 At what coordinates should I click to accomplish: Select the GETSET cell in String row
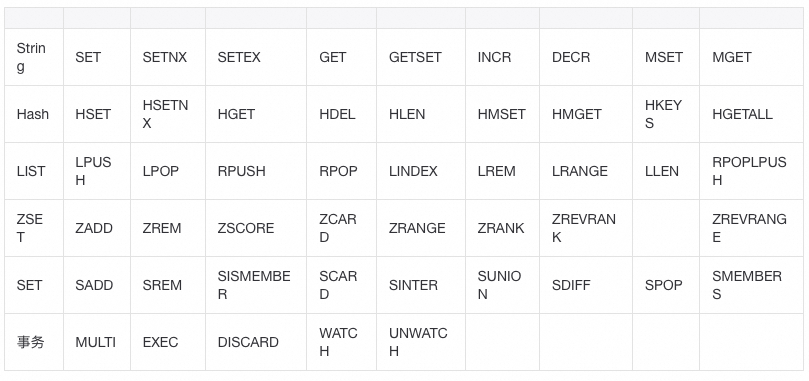point(420,57)
